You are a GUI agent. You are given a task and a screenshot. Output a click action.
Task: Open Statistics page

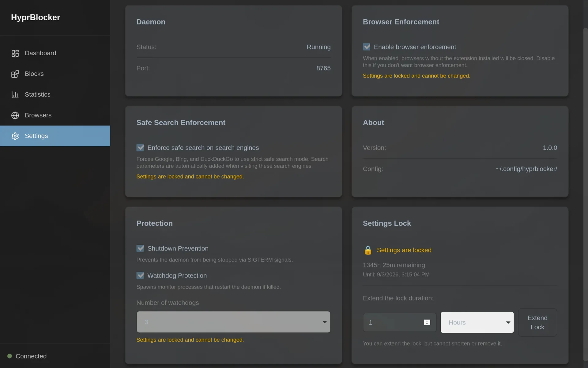pyautogui.click(x=55, y=94)
